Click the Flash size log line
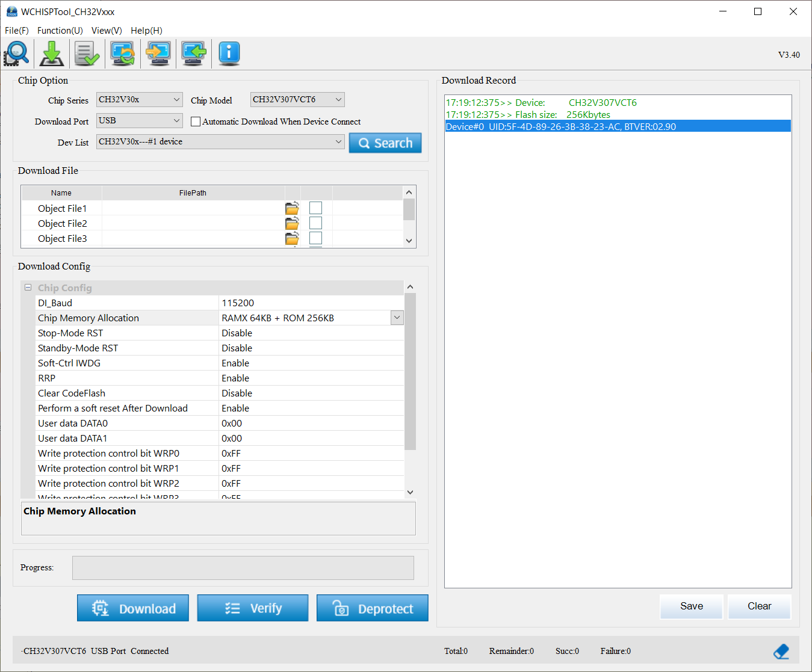Image resolution: width=812 pixels, height=672 pixels. pos(528,114)
